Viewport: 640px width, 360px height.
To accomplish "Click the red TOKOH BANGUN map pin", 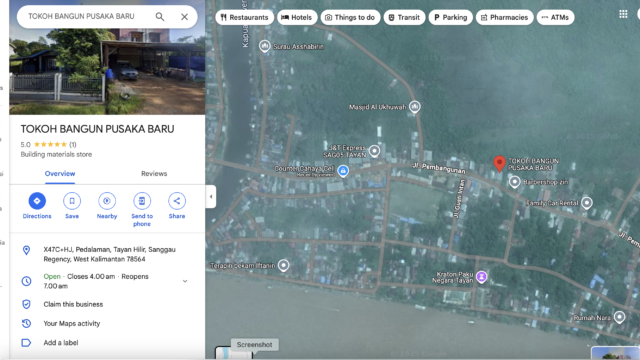I will 499,163.
